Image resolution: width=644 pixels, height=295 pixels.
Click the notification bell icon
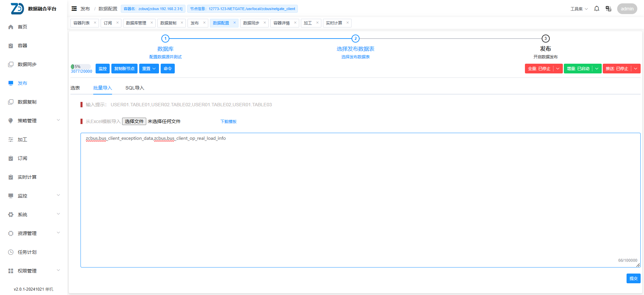(x=597, y=9)
